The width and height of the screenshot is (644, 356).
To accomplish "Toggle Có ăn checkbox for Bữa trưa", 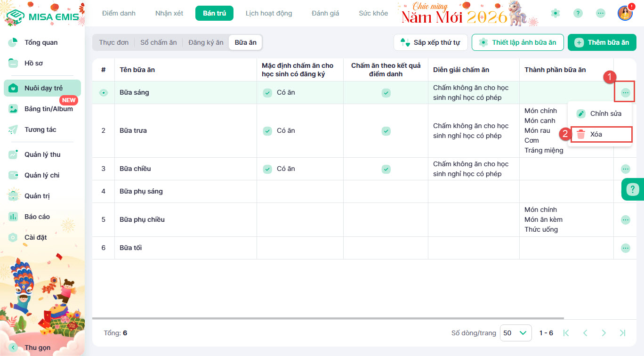I will (x=267, y=130).
